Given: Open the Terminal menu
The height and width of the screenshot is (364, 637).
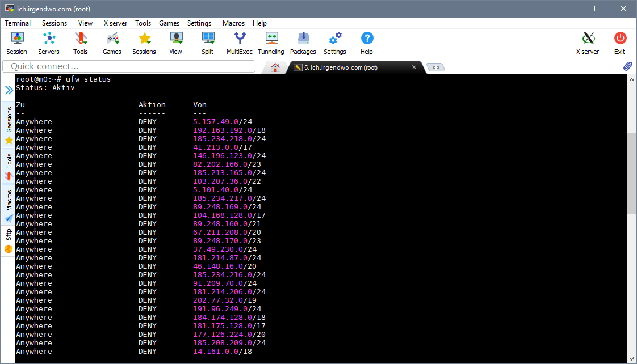Looking at the screenshot, I should [18, 23].
